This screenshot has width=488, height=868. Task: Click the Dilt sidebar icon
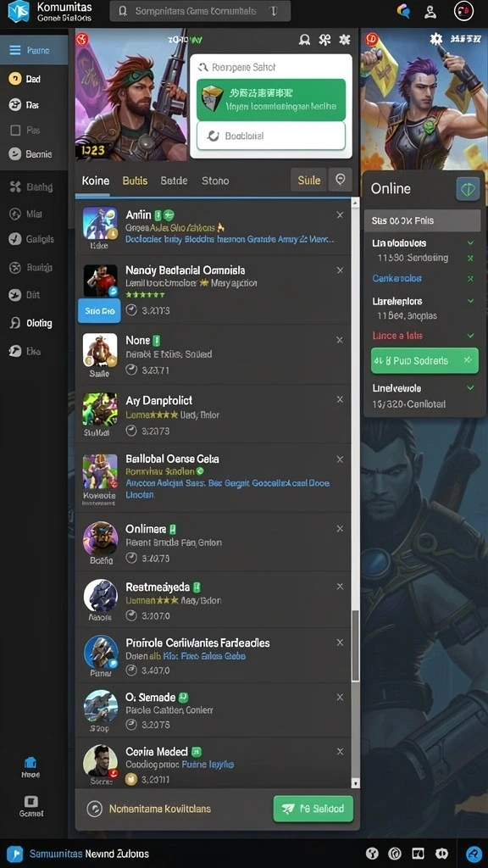point(15,295)
